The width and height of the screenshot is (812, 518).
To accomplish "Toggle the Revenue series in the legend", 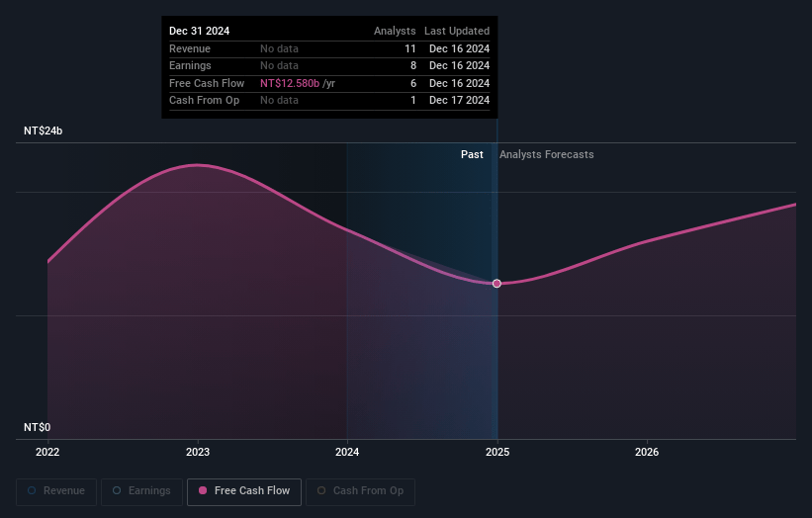I will click(x=56, y=491).
